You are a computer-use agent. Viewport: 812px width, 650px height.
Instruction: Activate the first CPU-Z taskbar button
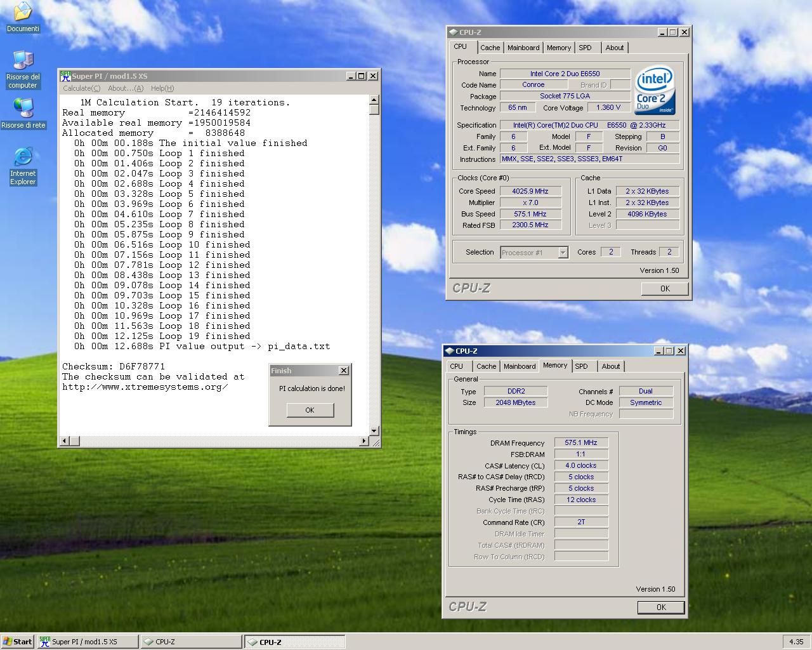pos(191,641)
